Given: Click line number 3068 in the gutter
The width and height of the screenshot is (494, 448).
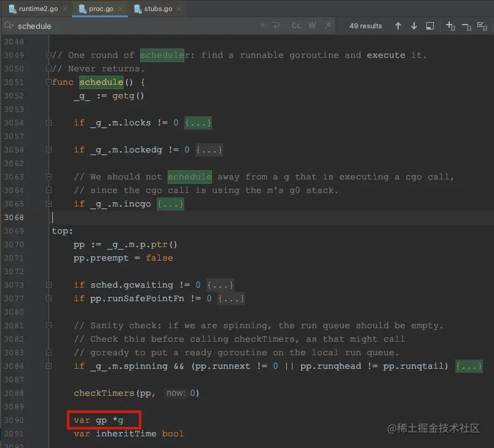Looking at the screenshot, I should tap(14, 218).
